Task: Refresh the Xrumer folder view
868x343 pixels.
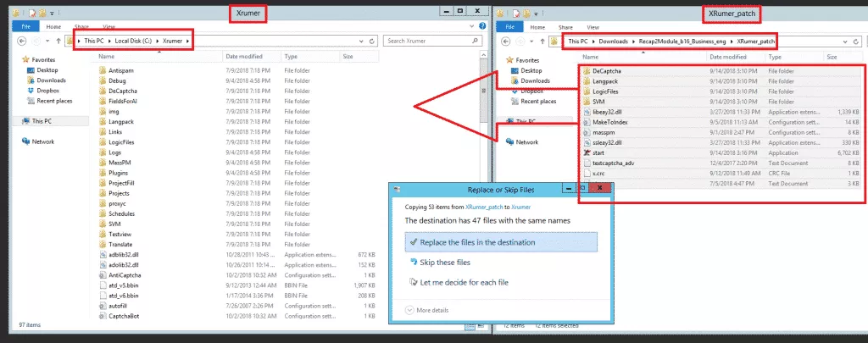Action: tap(373, 41)
